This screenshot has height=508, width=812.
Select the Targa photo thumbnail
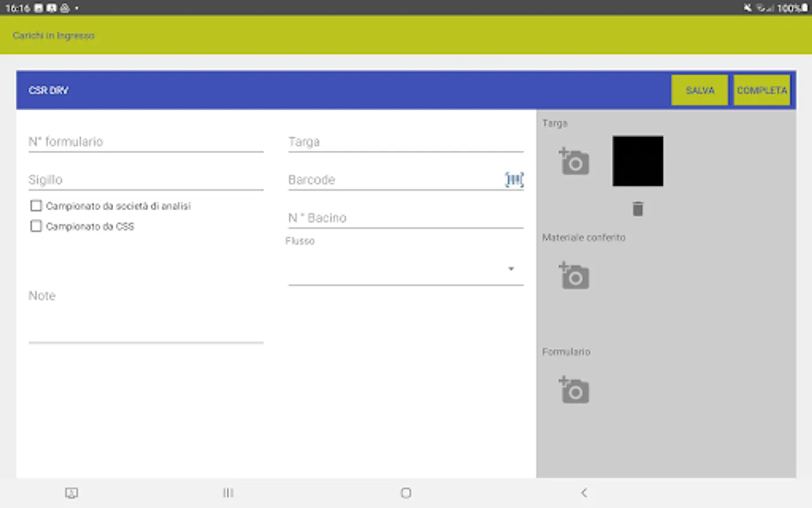point(638,161)
